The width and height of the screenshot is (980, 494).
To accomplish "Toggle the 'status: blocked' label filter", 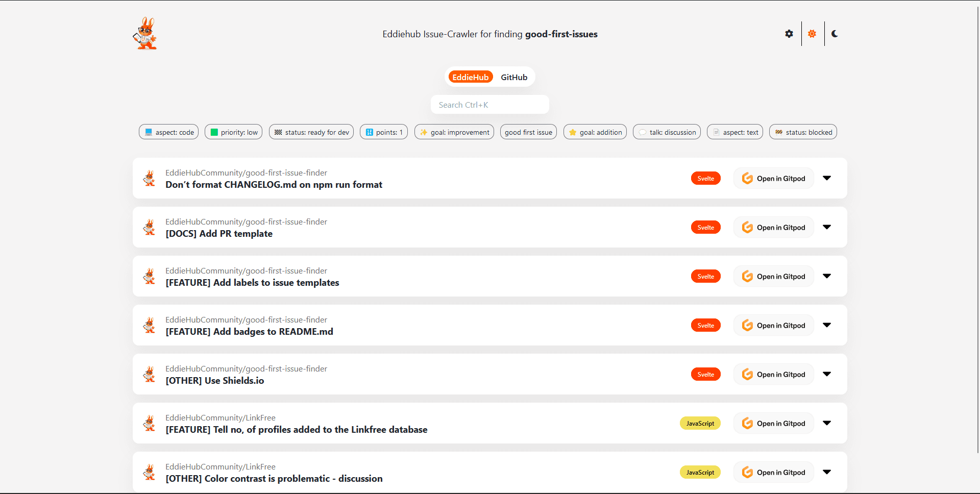I will point(803,132).
